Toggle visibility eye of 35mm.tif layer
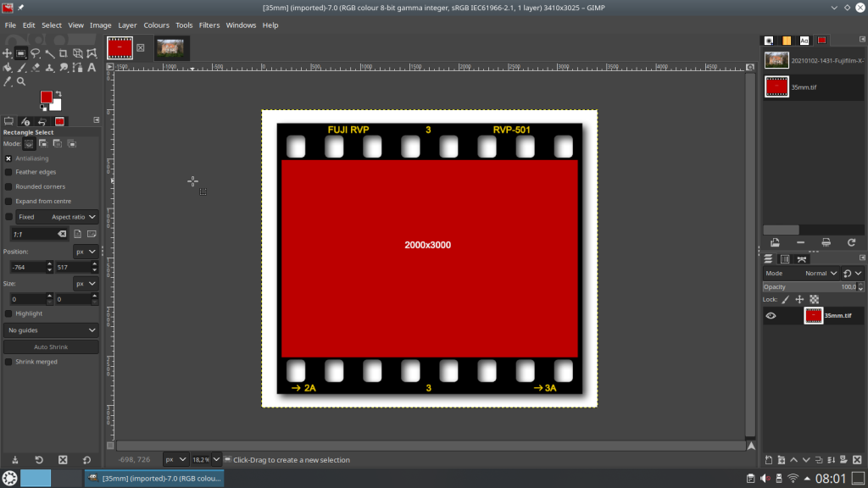This screenshot has height=488, width=868. [771, 315]
